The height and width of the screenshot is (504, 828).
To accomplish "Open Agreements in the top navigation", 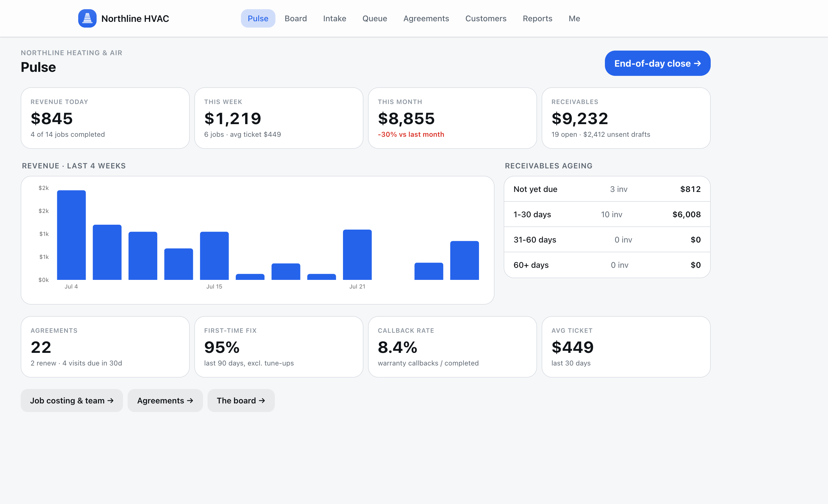I will pos(426,18).
